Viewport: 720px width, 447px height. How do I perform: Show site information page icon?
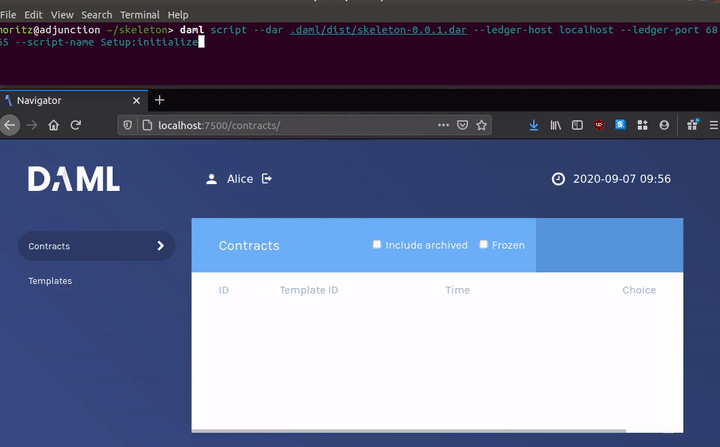(147, 125)
